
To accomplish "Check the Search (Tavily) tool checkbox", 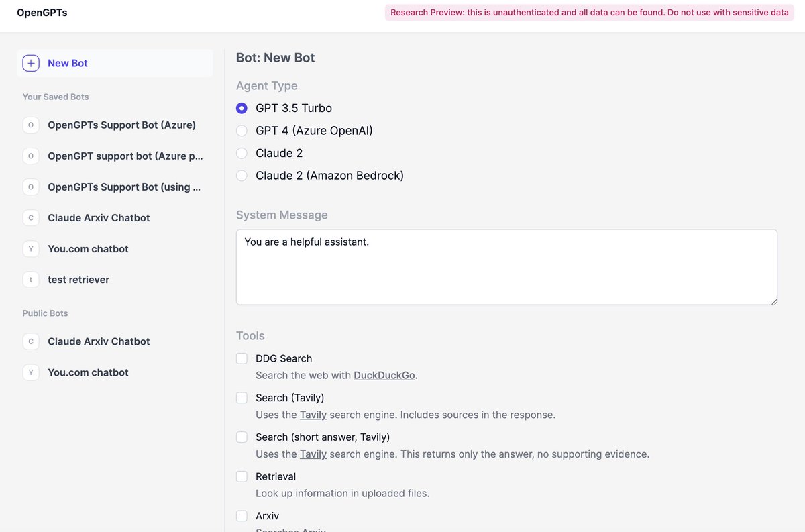I will click(241, 398).
